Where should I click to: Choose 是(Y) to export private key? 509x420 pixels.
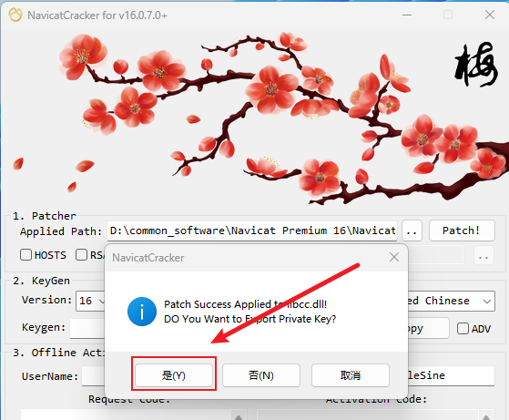(x=174, y=375)
